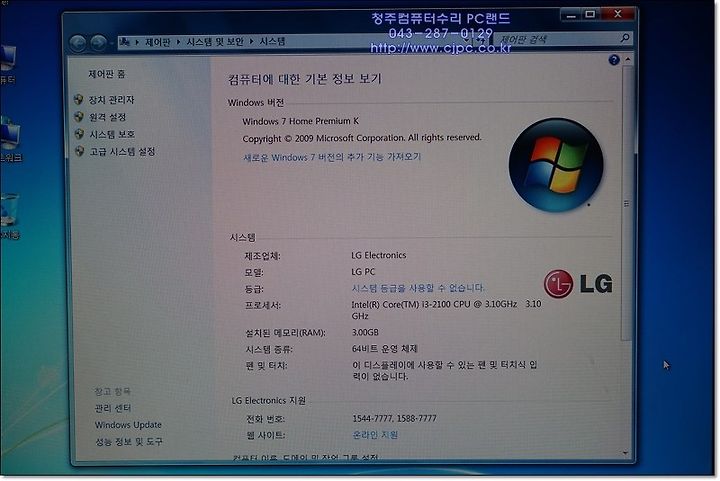Click the 새로운 Windows 7 버전의 추가 기능 가져오기 link
Viewport: 720px width, 481px height.
[332, 157]
